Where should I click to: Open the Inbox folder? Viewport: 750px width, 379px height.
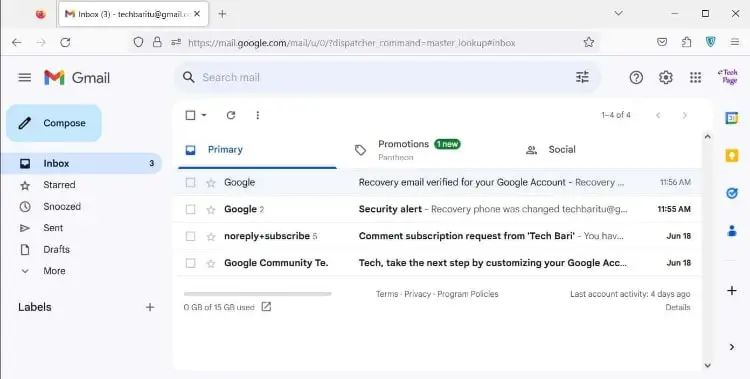tap(81, 163)
